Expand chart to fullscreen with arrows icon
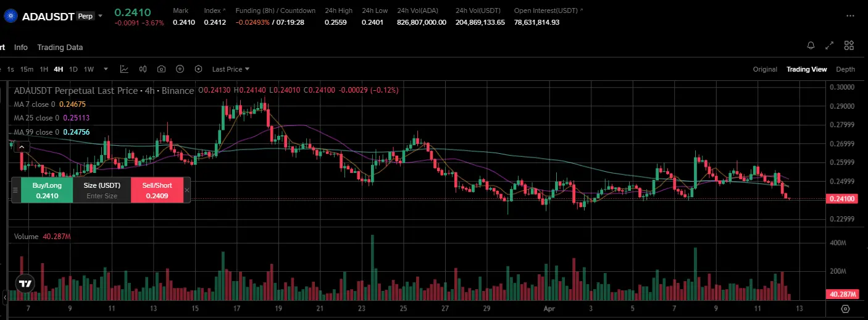The image size is (868, 320). pyautogui.click(x=830, y=46)
